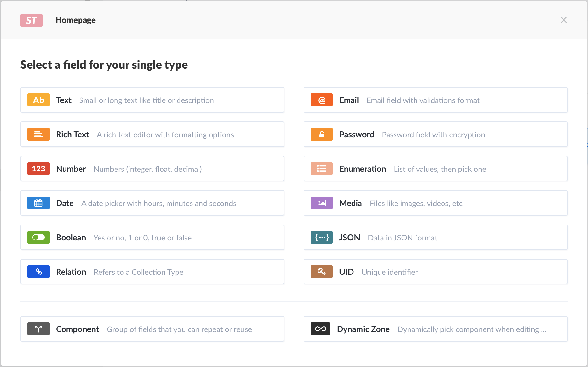Click the orange Ab Text field icon
This screenshot has height=367, width=588.
click(x=38, y=100)
